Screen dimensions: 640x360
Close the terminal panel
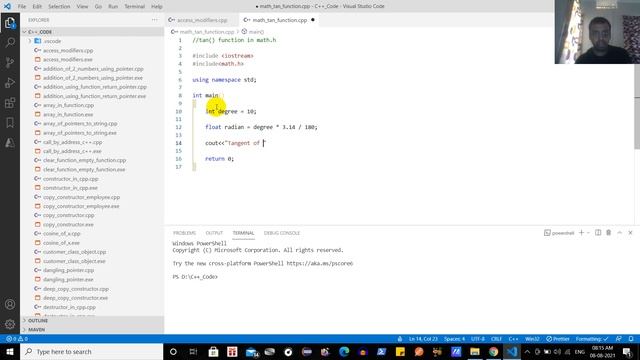pyautogui.click(x=630, y=233)
